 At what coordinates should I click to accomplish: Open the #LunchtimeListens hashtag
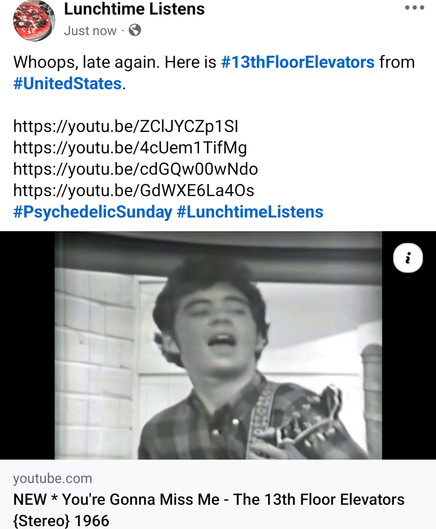tap(250, 212)
